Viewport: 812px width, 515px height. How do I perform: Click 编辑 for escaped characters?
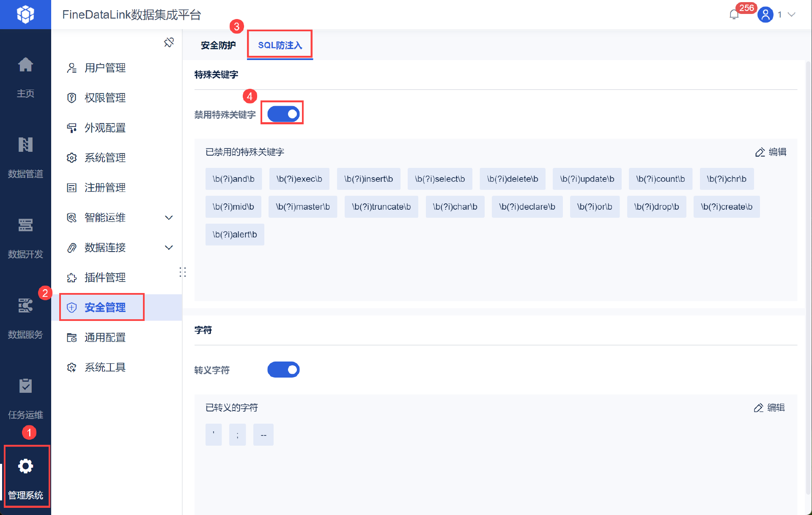pos(776,408)
